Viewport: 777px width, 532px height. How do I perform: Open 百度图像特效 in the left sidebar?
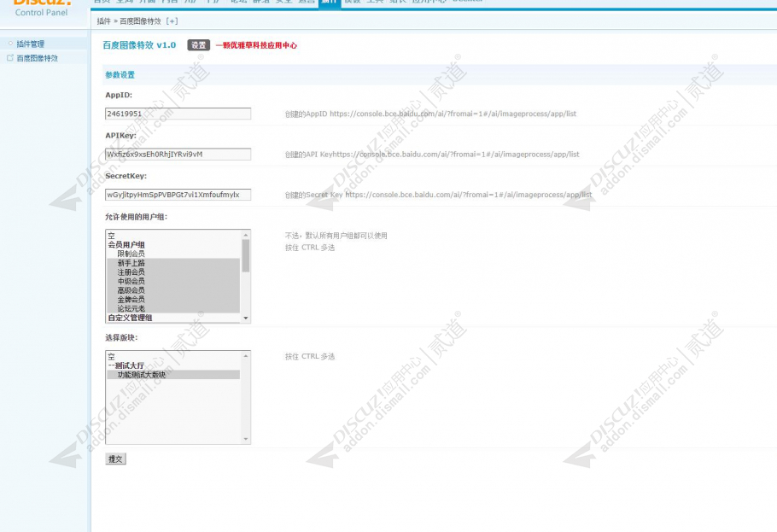(x=38, y=58)
